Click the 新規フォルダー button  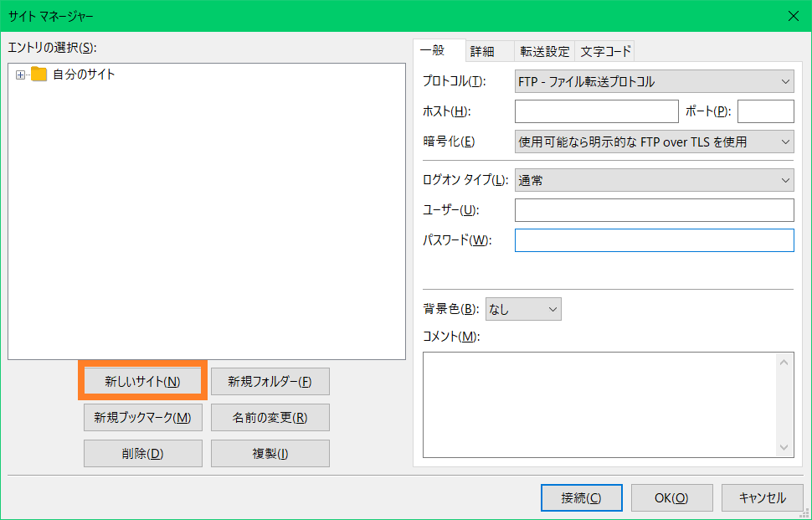pyautogui.click(x=270, y=382)
